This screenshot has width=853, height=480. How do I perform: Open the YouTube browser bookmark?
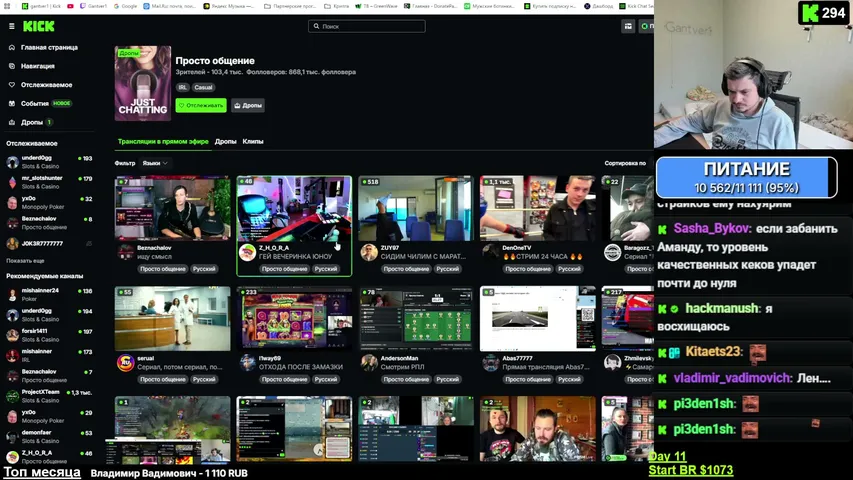click(70, 6)
